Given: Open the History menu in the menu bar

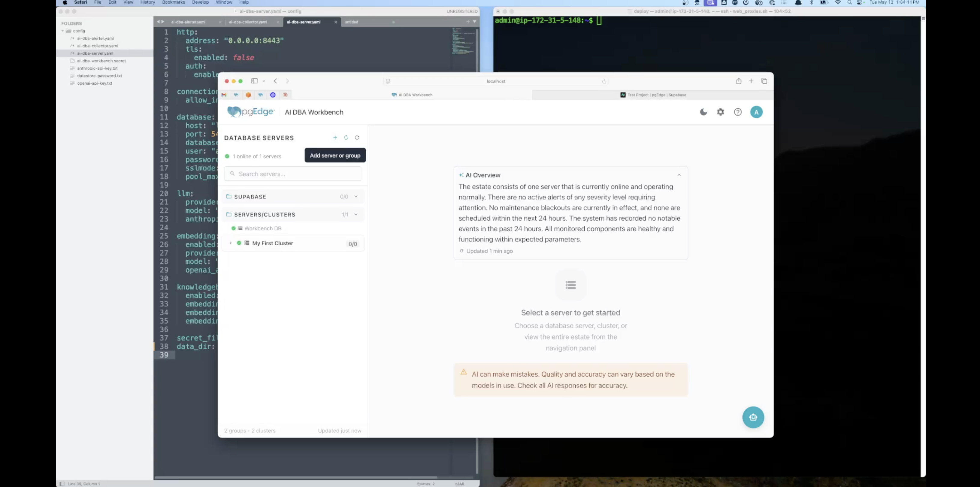Looking at the screenshot, I should tap(148, 2).
